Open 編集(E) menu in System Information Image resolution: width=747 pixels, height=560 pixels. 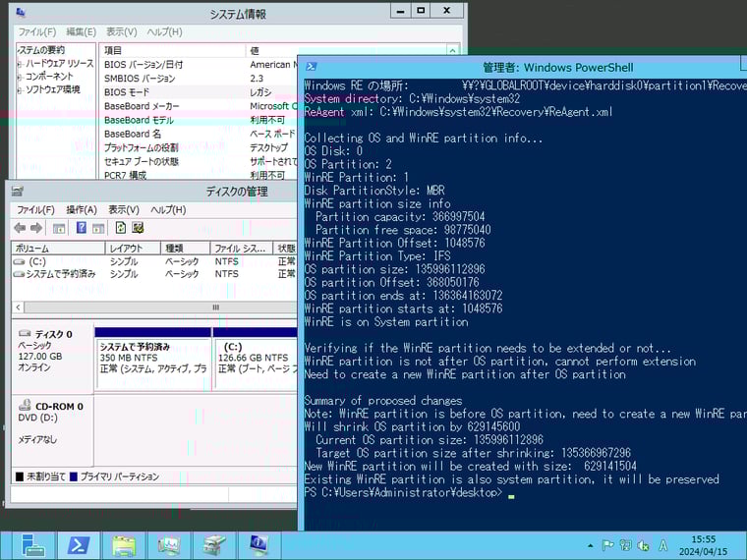click(x=81, y=31)
